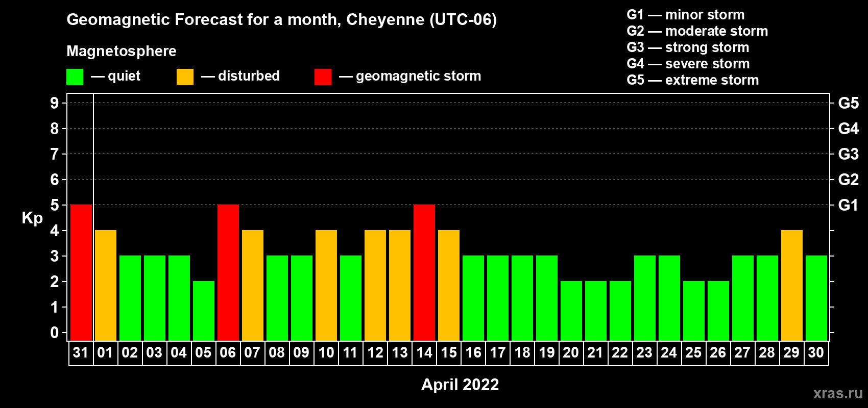Select the green bar for day 30
The width and height of the screenshot is (868, 408).
tap(816, 298)
